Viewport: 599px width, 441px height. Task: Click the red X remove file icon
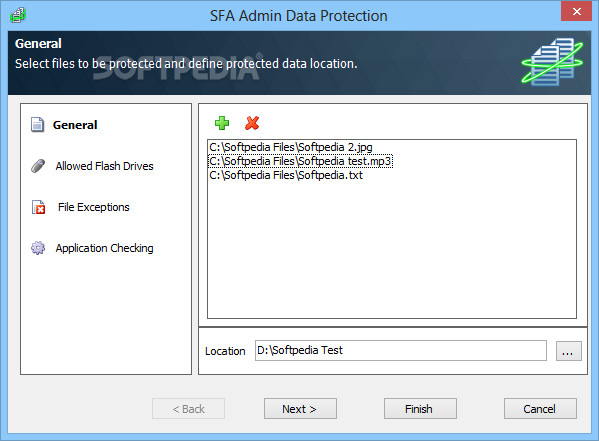pos(252,123)
